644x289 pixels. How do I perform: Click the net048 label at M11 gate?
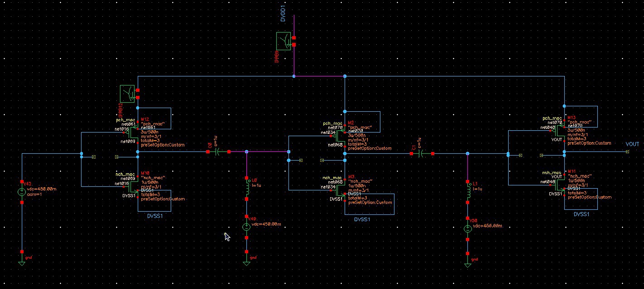[548, 181]
